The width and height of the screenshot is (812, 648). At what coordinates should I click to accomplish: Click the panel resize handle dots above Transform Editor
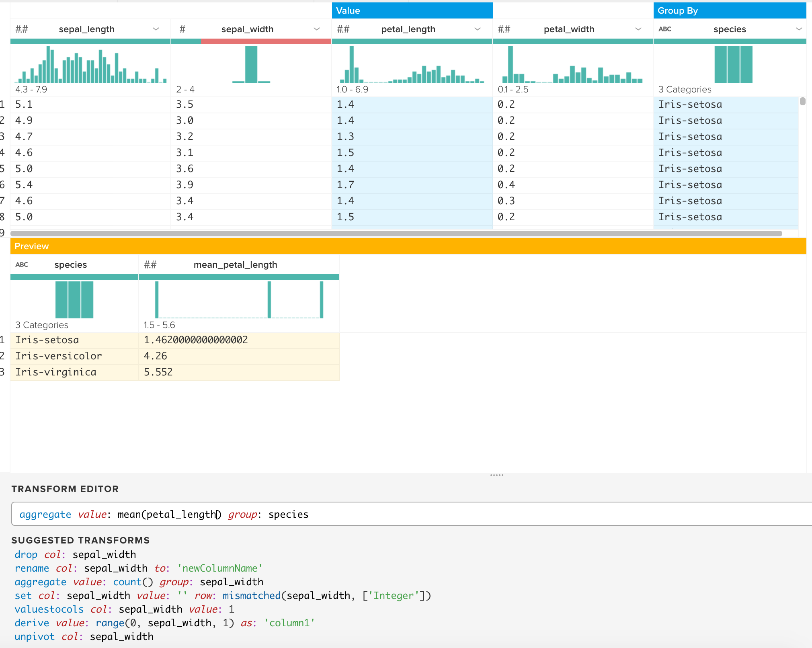click(497, 475)
